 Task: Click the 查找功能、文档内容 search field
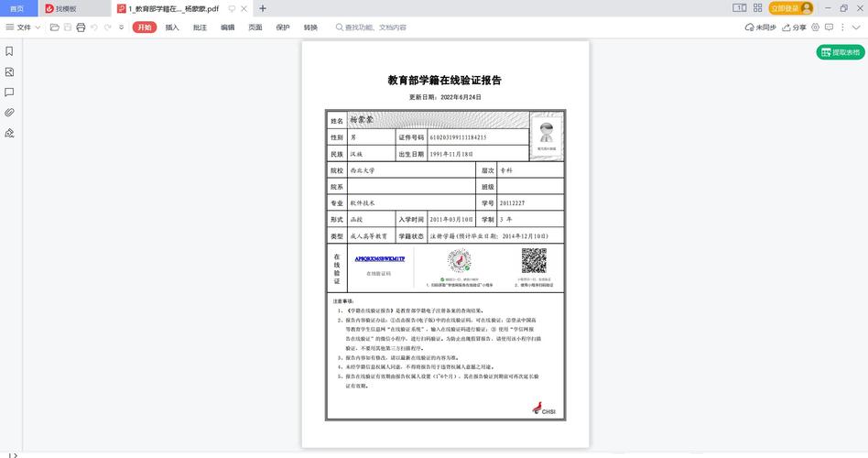click(371, 27)
